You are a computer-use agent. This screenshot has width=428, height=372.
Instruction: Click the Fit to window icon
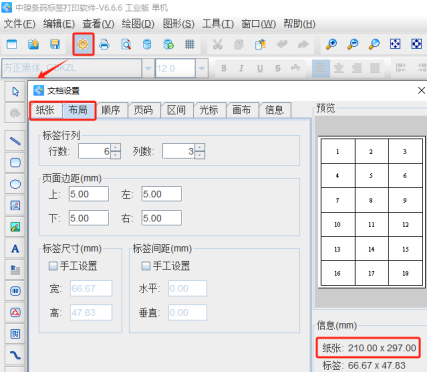click(x=395, y=44)
